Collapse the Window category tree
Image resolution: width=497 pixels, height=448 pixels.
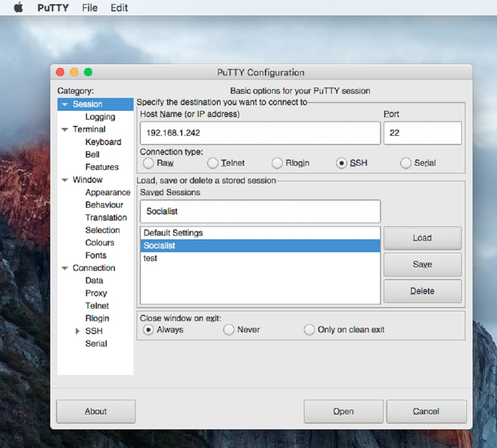click(64, 180)
